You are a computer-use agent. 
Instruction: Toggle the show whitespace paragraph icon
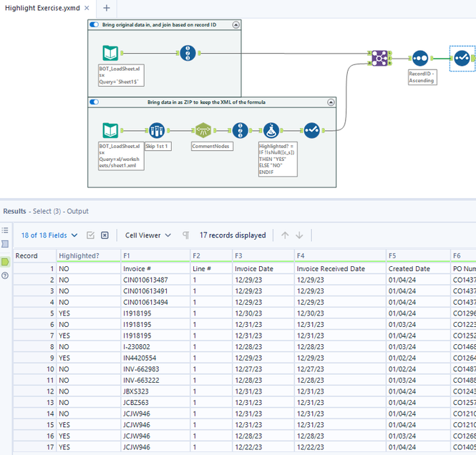point(186,235)
